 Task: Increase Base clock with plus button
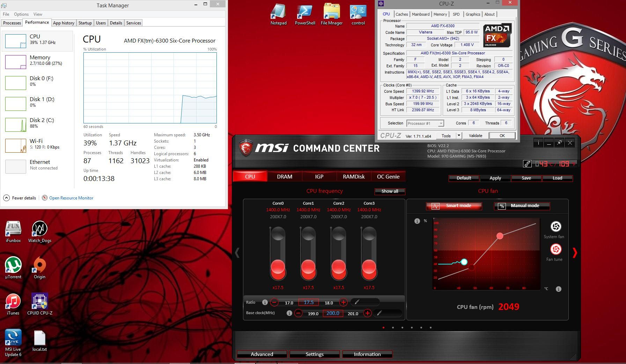(x=367, y=313)
